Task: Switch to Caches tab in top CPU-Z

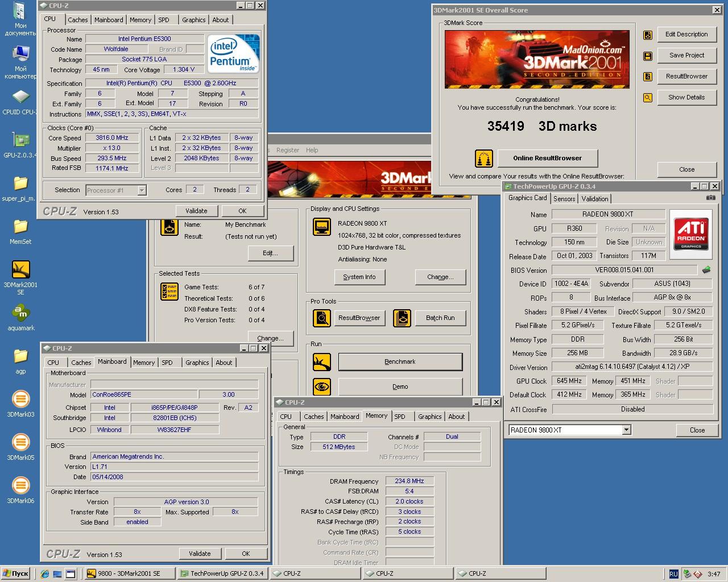Action: [x=78, y=20]
